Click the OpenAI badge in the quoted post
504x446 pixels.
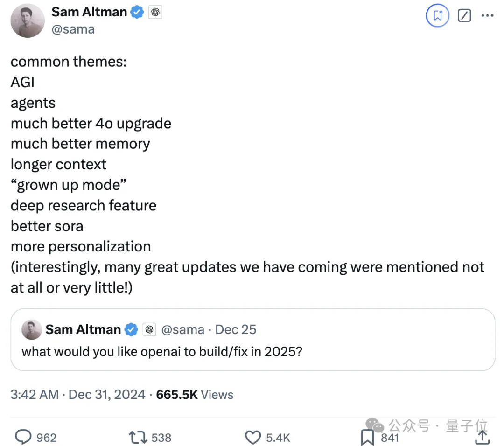coord(149,330)
